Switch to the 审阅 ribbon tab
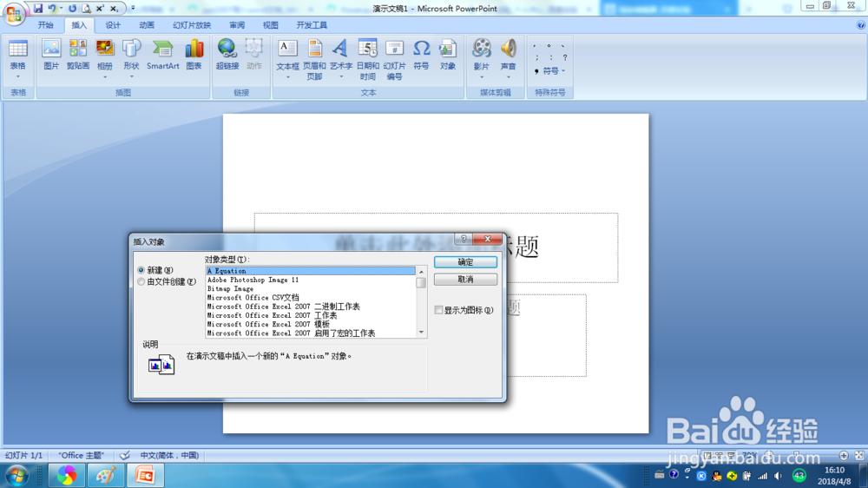 237,25
